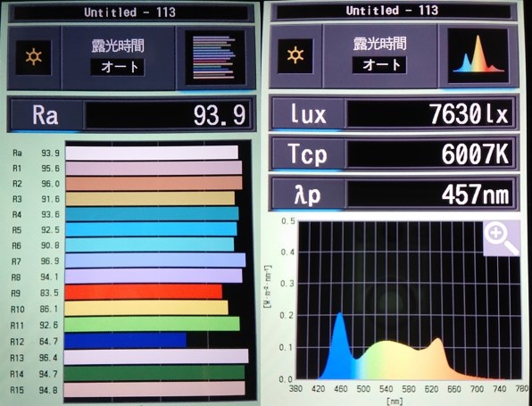Select the 露光時間 label on left screen
Screen dimensions: 532x406
(118, 46)
